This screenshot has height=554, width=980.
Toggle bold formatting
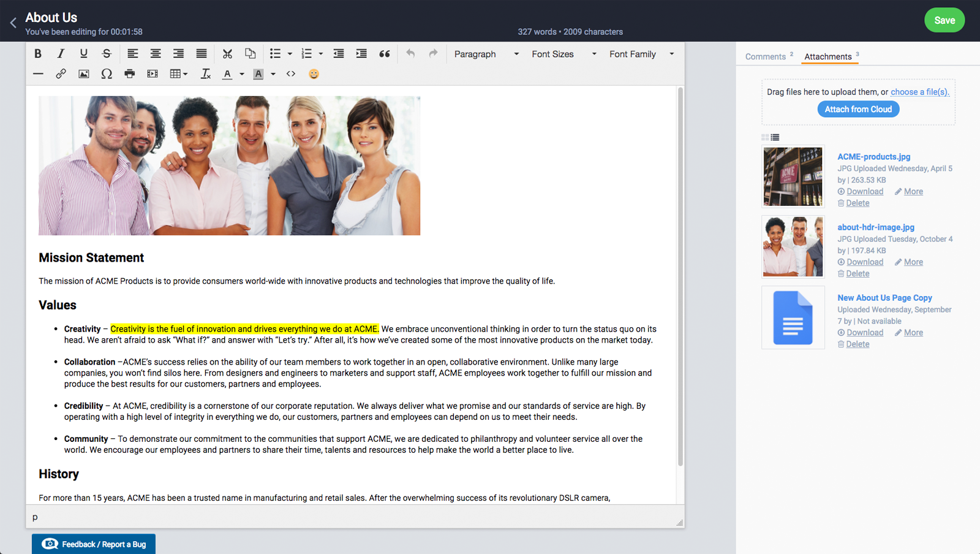pos(38,54)
